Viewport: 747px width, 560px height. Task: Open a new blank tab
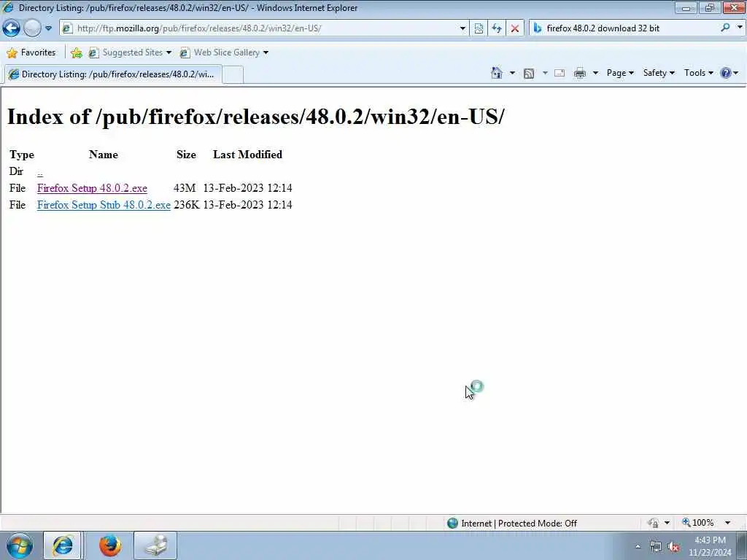(233, 75)
